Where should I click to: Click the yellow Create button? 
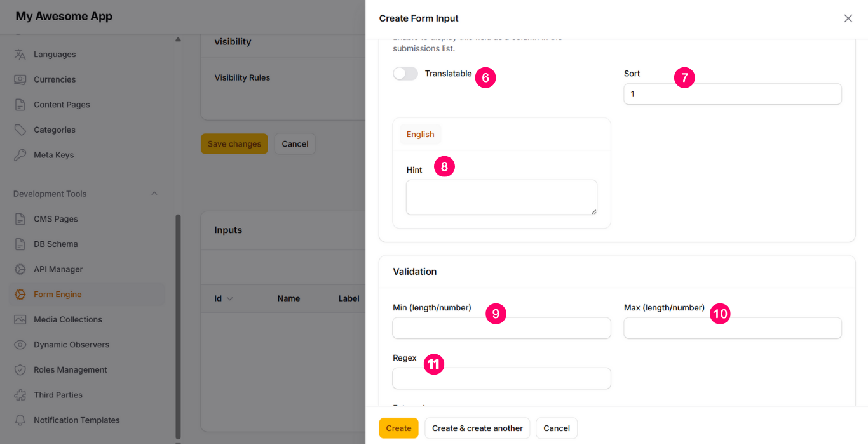click(x=398, y=428)
